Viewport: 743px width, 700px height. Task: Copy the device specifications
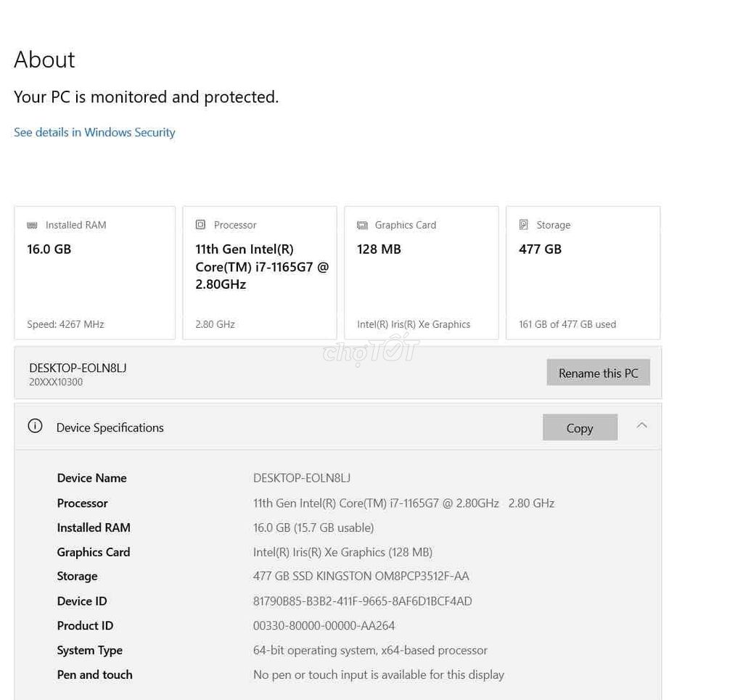[x=580, y=428]
